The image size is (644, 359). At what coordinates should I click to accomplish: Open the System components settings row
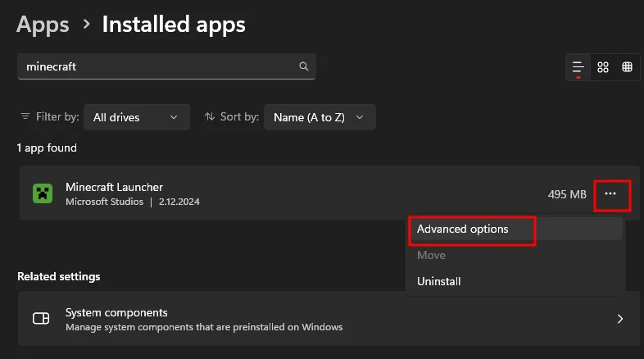point(329,319)
